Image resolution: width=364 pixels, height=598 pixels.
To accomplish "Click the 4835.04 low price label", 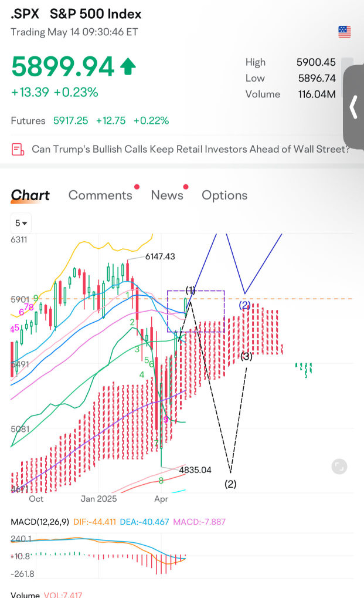I will click(195, 470).
